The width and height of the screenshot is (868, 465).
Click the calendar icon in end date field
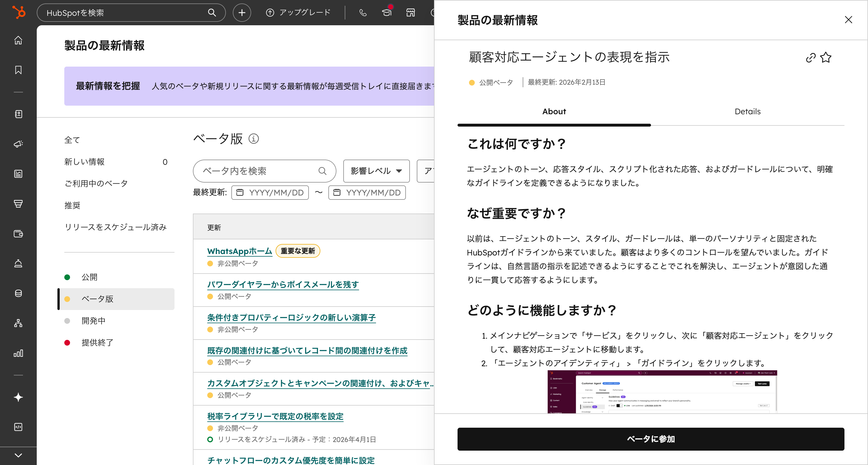337,192
